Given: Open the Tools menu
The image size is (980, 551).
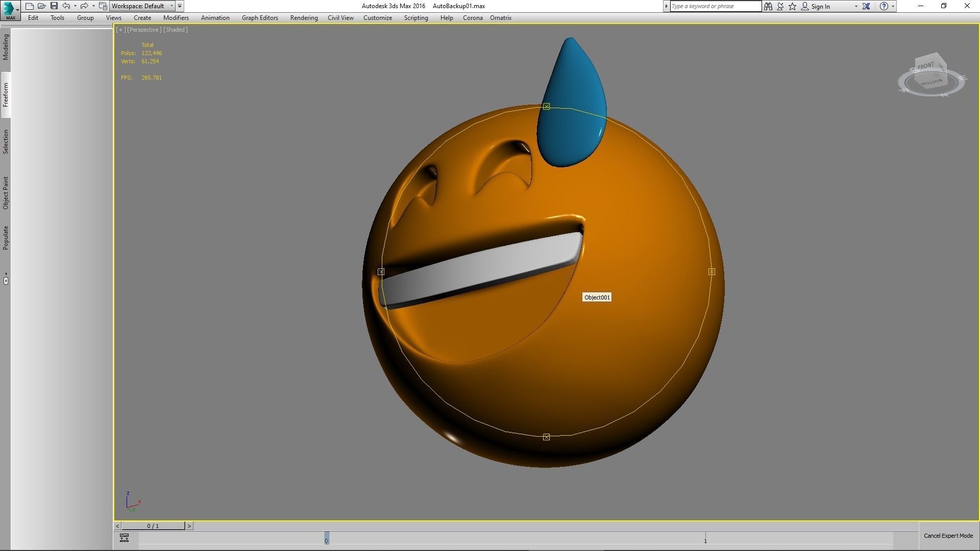Looking at the screenshot, I should pos(57,18).
